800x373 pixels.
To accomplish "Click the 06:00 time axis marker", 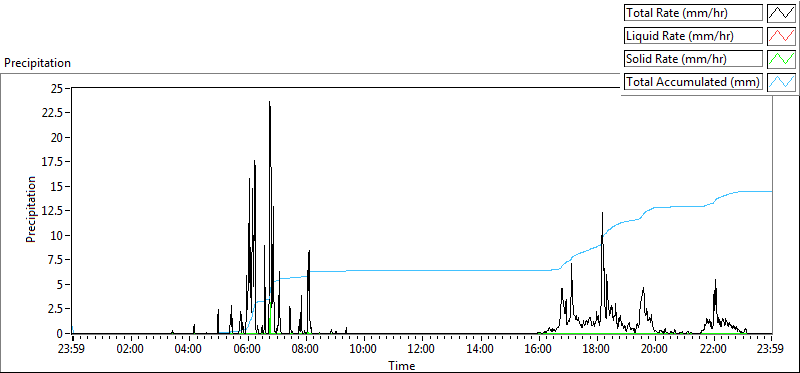I will 248,350.
